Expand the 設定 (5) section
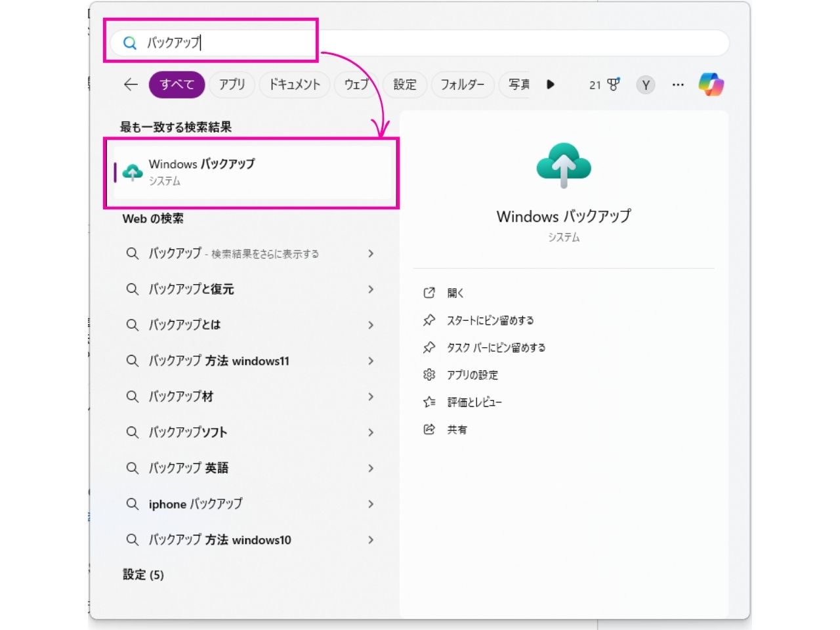 (142, 574)
